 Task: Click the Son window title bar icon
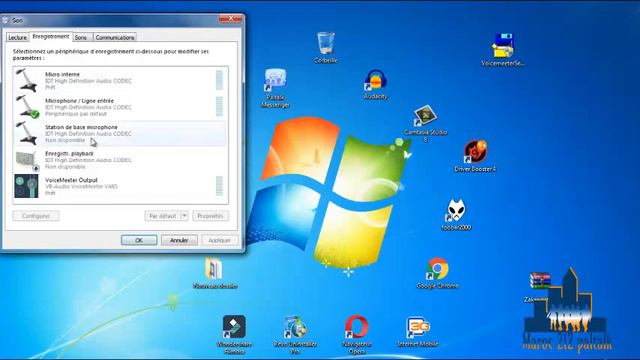6,20
